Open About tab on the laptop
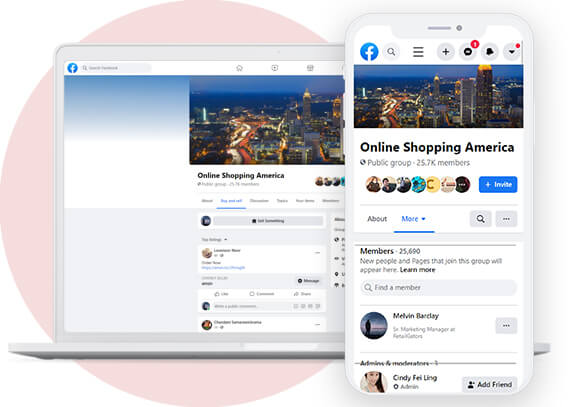The height and width of the screenshot is (407, 583). [x=207, y=201]
